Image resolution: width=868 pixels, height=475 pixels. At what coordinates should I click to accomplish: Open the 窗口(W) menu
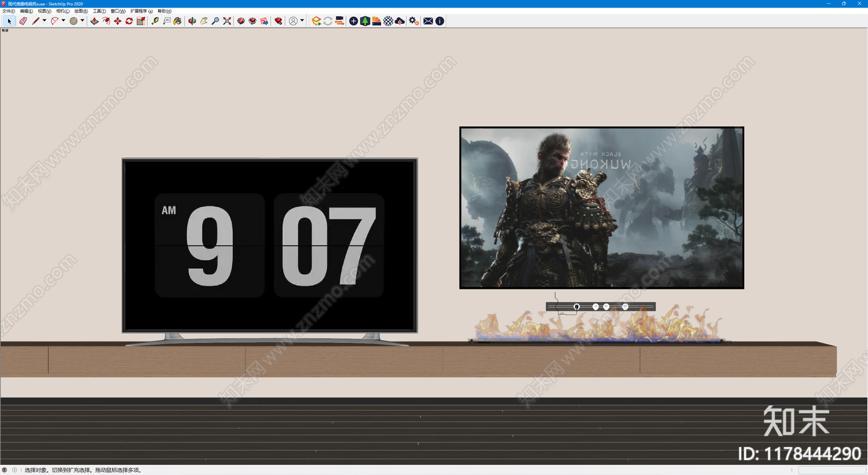pyautogui.click(x=118, y=11)
